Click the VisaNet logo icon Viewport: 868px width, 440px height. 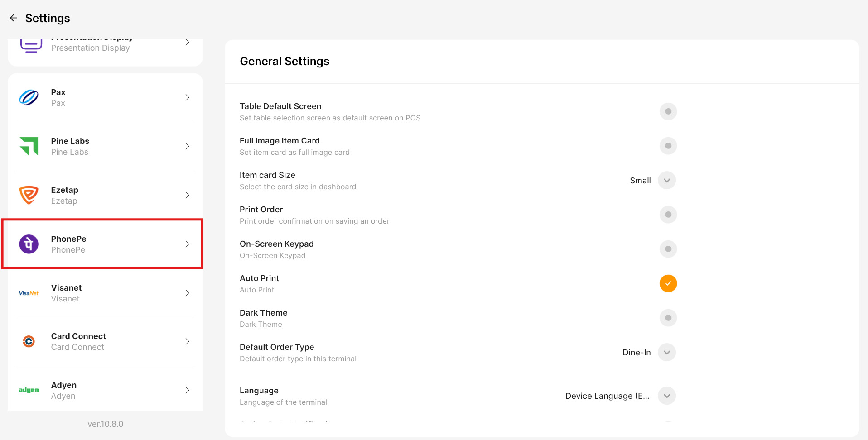pos(29,293)
